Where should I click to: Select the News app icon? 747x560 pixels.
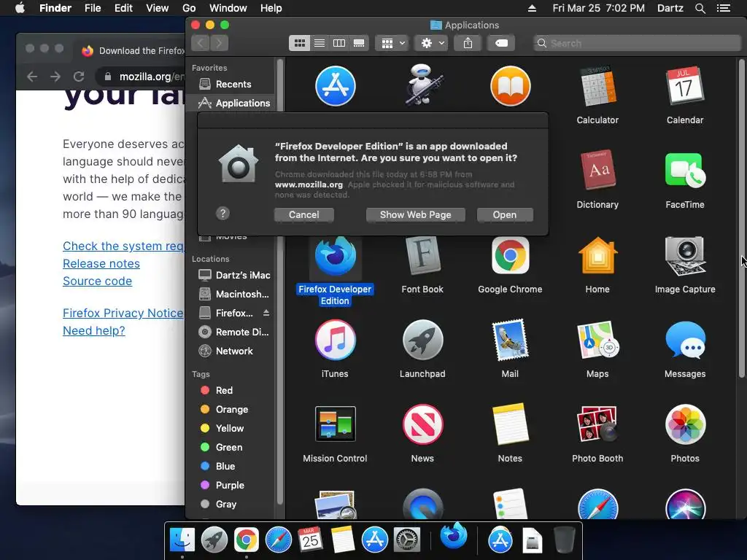[422, 424]
